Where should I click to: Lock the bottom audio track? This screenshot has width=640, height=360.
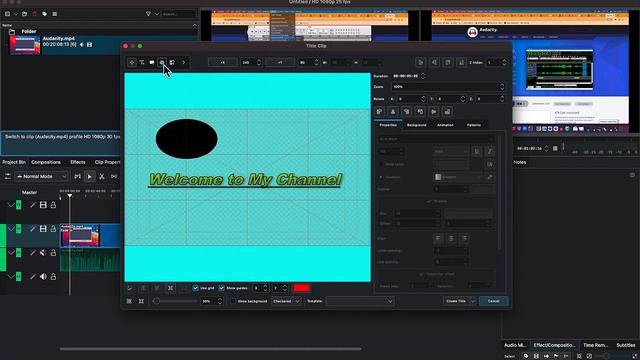(x=53, y=277)
